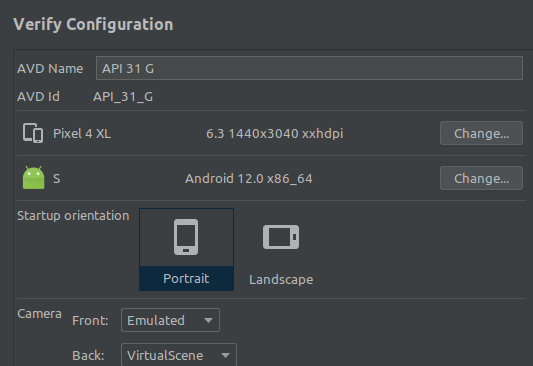The image size is (533, 366).
Task: Click the landscape phone icon
Action: (x=281, y=237)
